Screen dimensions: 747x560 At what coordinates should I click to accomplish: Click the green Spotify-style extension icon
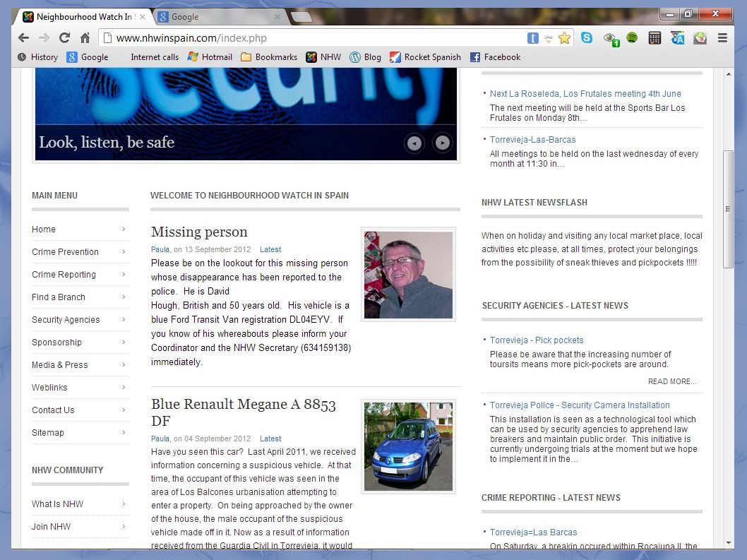(632, 37)
